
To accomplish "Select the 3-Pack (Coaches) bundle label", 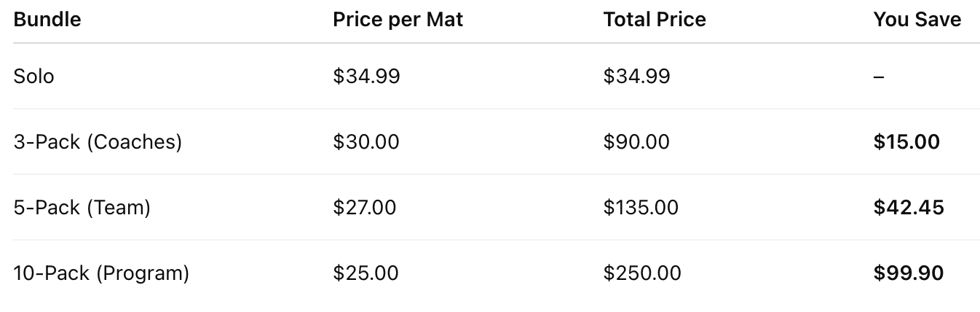I will [x=98, y=141].
